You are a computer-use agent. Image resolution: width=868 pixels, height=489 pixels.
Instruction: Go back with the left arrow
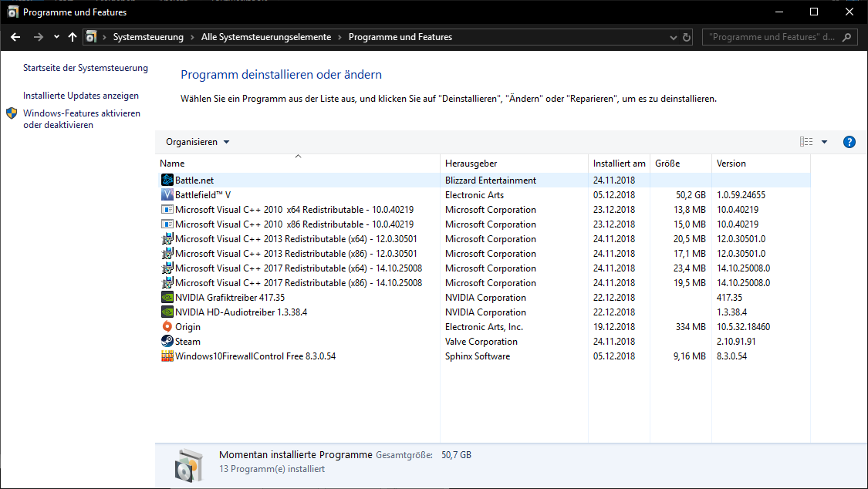point(15,37)
